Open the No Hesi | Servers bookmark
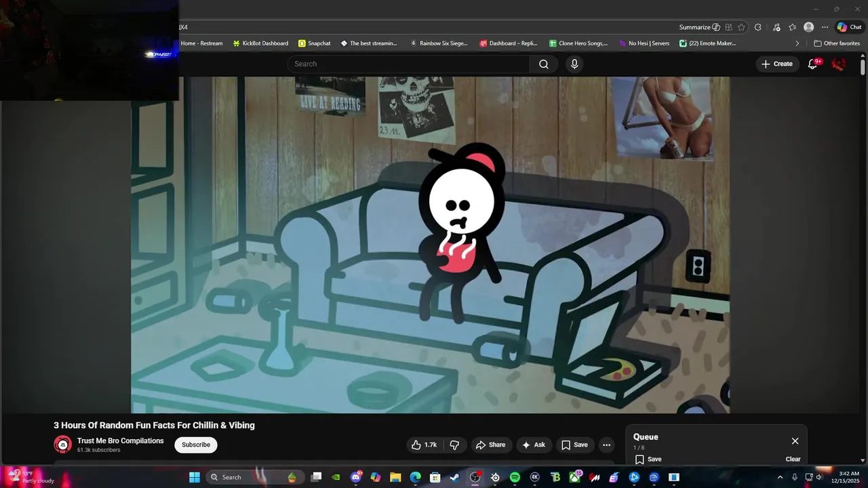This screenshot has width=868, height=488. pos(644,43)
